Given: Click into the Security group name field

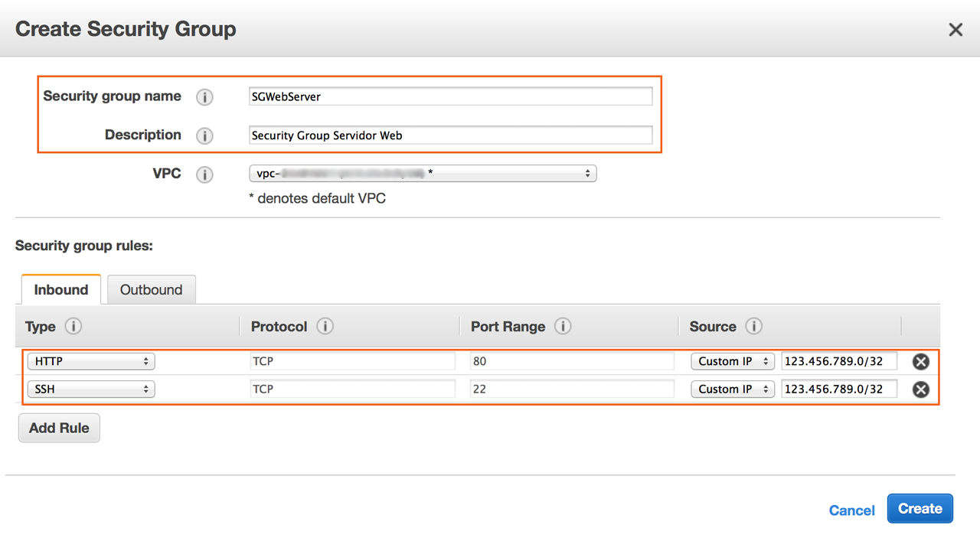Looking at the screenshot, I should point(450,96).
